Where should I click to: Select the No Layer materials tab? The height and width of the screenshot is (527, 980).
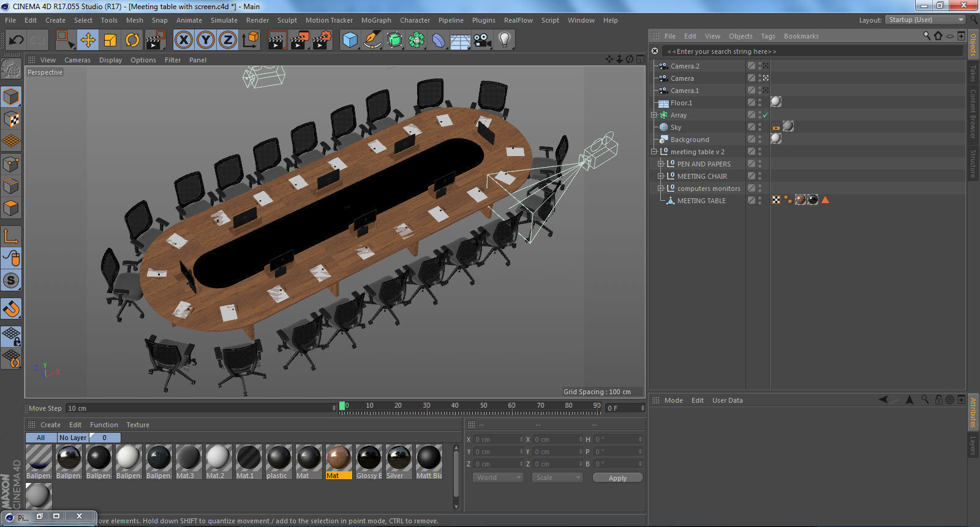[x=73, y=438]
